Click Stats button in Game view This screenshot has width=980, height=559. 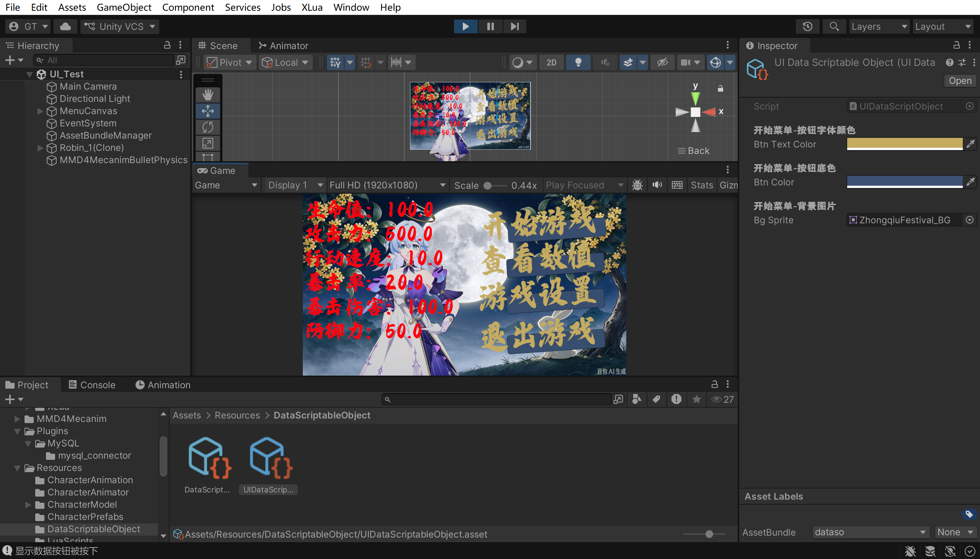702,185
